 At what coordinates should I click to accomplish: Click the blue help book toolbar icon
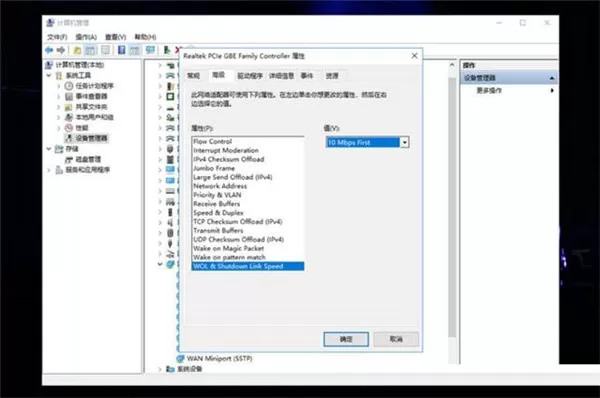click(121, 50)
